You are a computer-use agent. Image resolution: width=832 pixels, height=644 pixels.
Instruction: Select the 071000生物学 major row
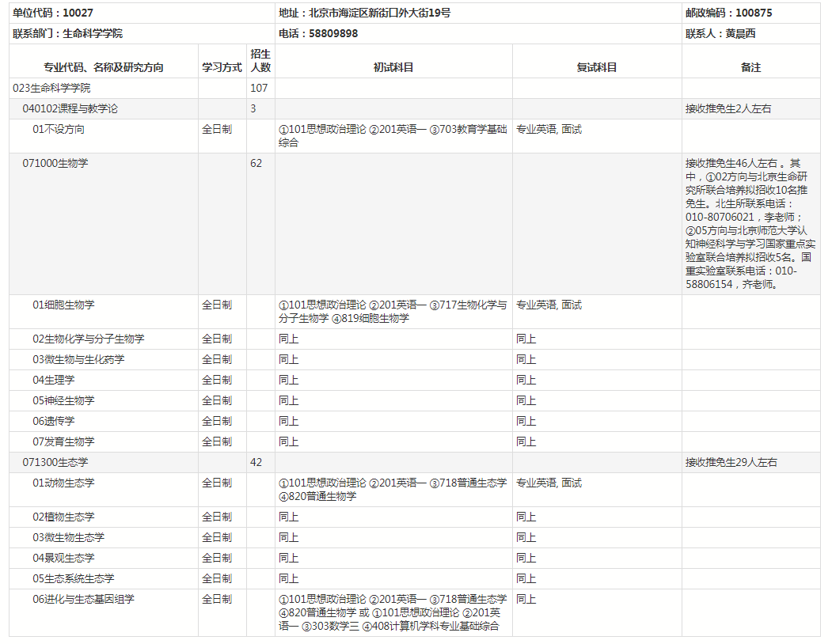tap(55, 164)
